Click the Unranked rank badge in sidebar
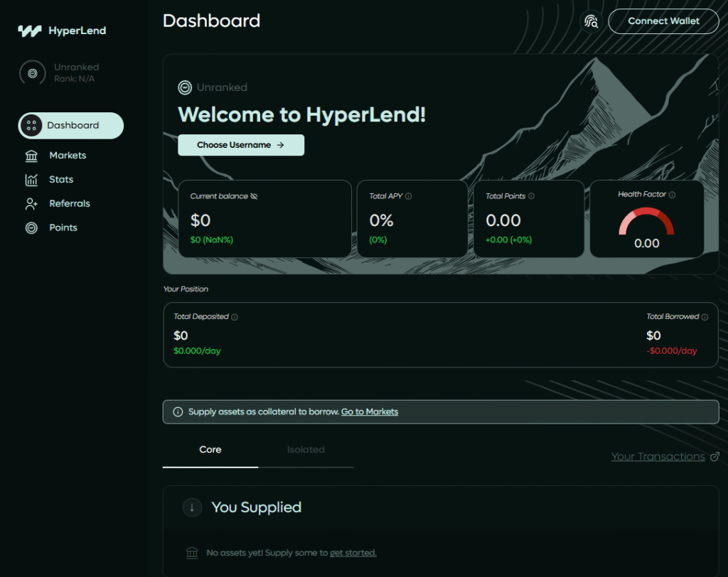The image size is (728, 577). [x=31, y=72]
